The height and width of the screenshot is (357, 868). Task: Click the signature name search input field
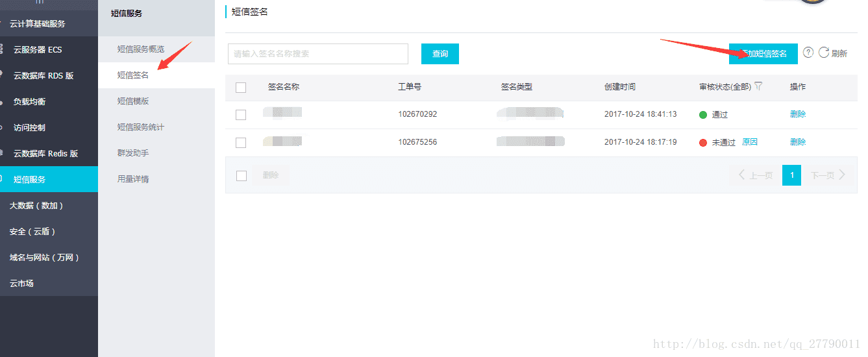coord(317,54)
